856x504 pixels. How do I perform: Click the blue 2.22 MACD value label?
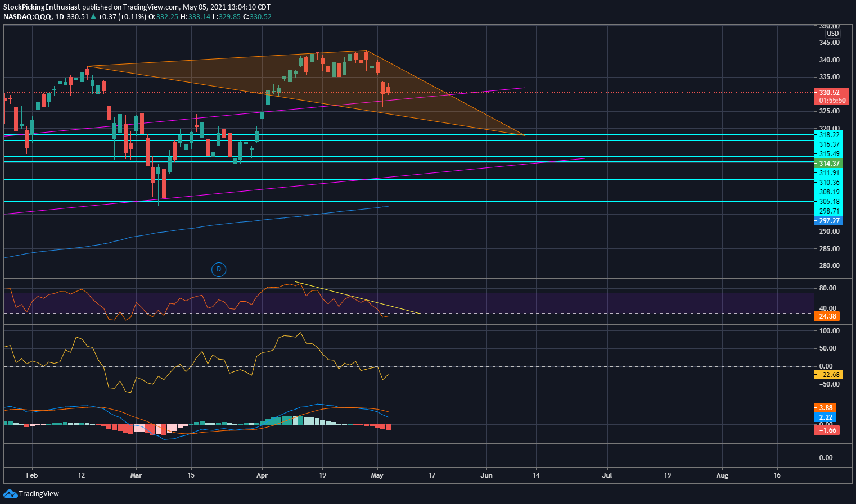(825, 417)
